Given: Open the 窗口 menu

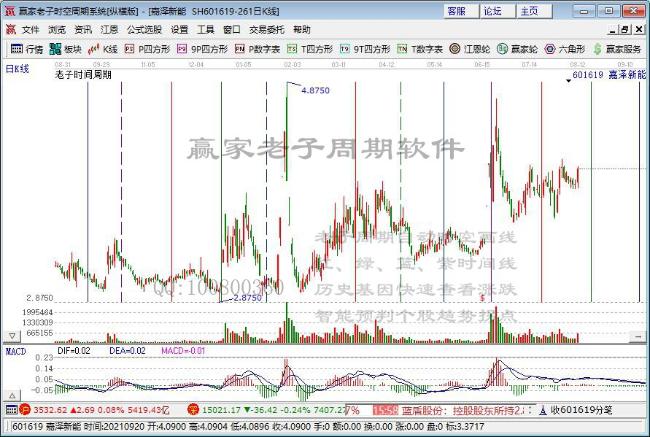Looking at the screenshot, I should [232, 30].
